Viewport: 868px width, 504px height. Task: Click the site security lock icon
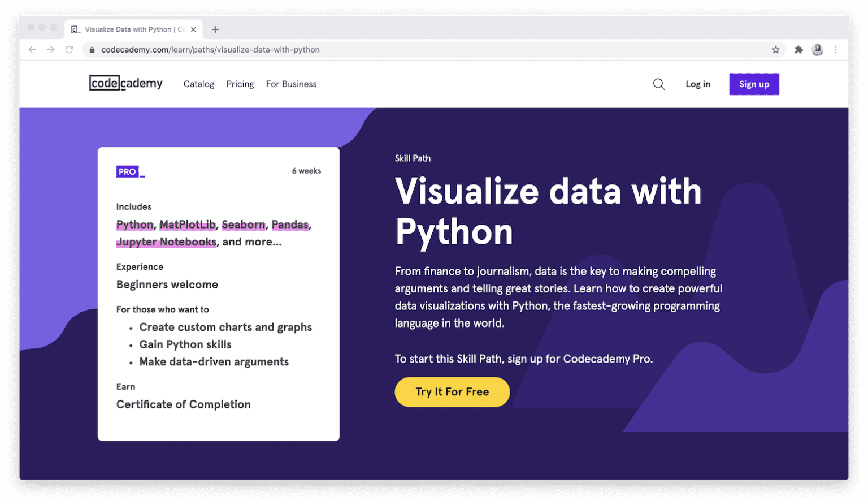(x=92, y=50)
